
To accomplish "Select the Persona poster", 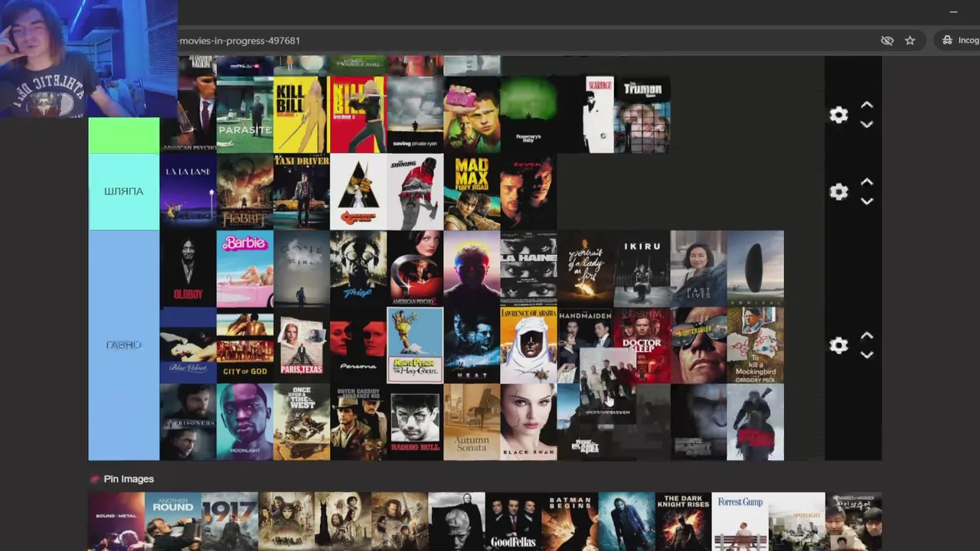I will click(358, 345).
